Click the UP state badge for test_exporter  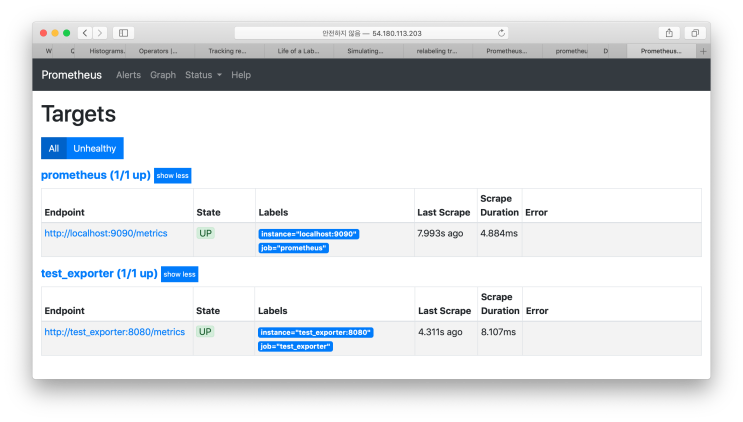205,332
